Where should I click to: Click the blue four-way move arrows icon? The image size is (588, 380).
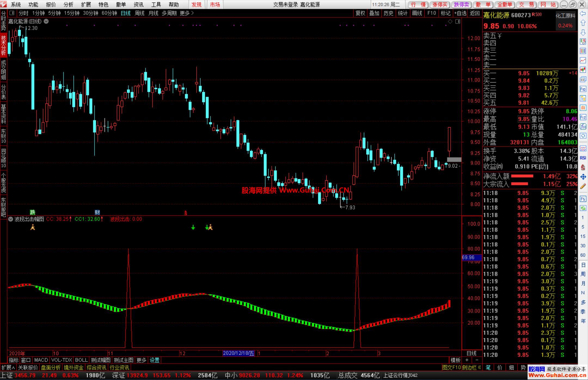(583, 177)
